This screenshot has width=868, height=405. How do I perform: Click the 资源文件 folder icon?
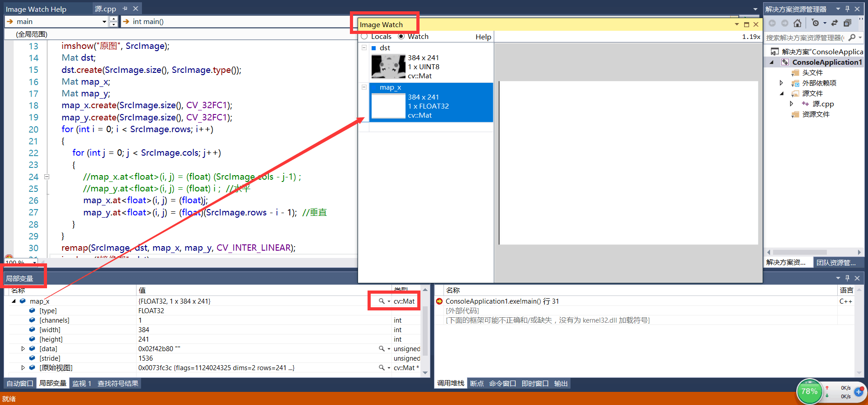[x=795, y=114]
